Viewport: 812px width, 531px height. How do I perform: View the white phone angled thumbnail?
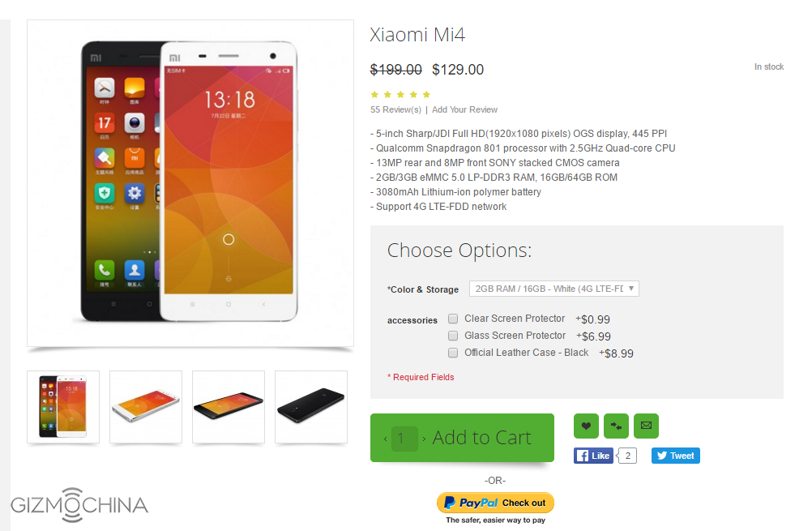[146, 407]
